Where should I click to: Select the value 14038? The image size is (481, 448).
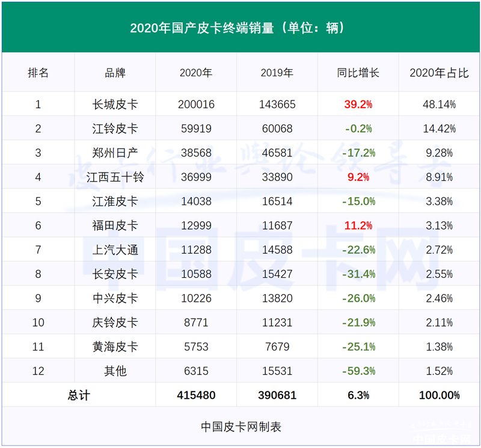pos(196,201)
